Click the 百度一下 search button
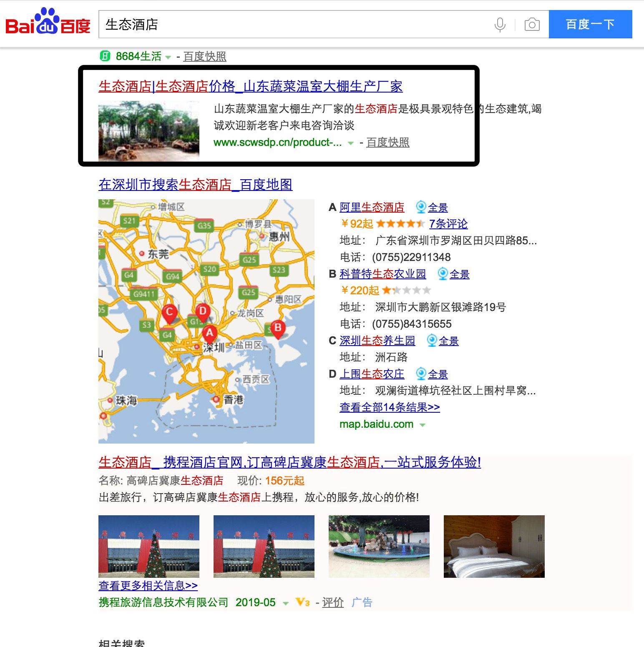This screenshot has height=647, width=644. click(x=590, y=24)
